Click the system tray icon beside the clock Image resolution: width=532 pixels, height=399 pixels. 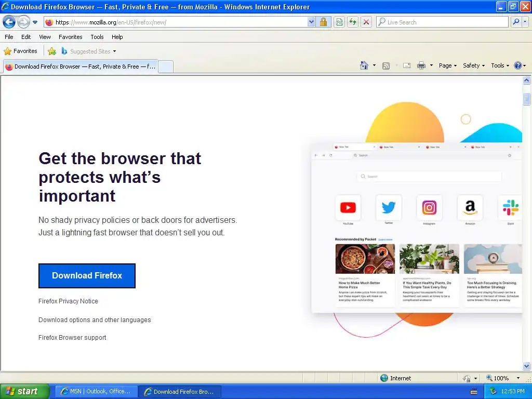pos(494,392)
